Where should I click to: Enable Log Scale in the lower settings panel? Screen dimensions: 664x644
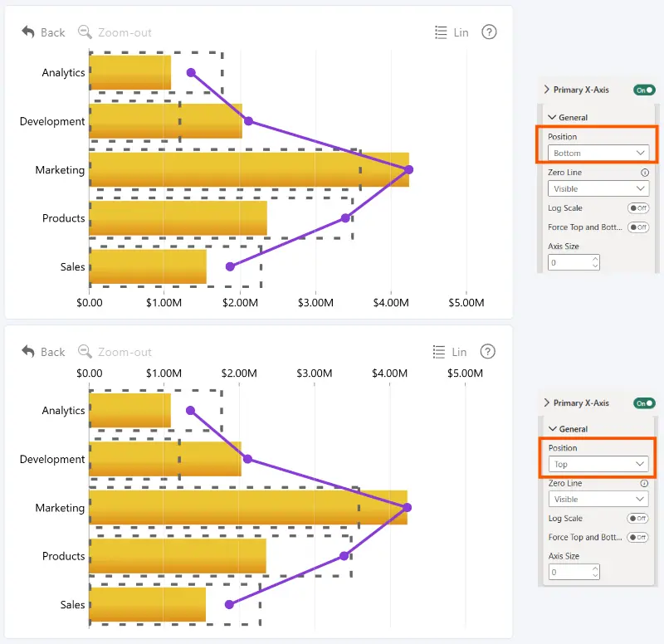coord(637,518)
